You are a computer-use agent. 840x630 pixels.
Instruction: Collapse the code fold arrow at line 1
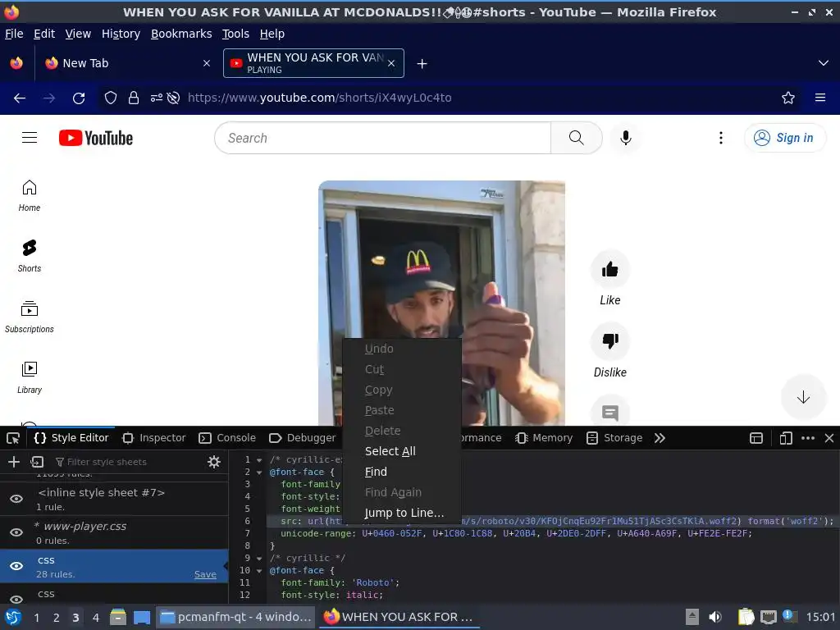point(258,460)
